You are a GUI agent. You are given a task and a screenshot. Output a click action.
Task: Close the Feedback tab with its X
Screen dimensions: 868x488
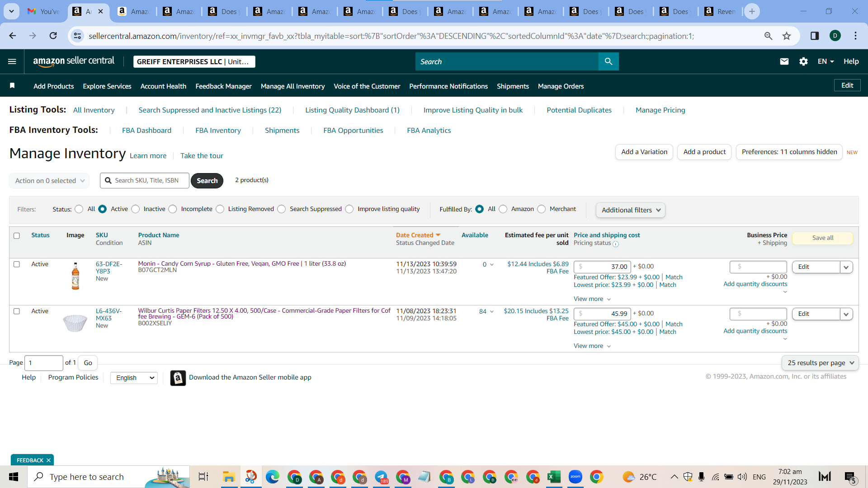click(x=48, y=460)
